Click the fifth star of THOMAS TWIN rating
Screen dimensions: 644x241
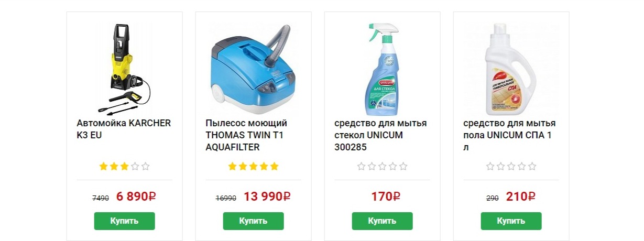275,167
